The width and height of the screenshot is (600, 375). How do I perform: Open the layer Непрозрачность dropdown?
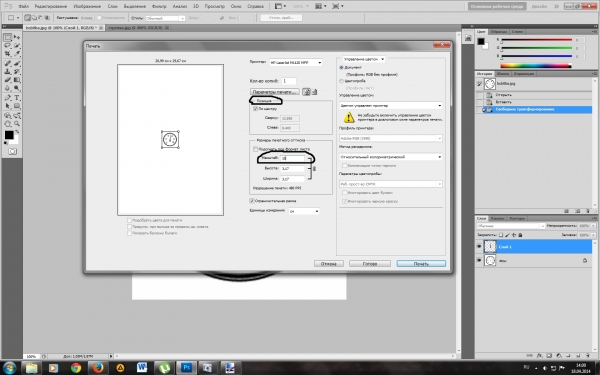coord(593,226)
